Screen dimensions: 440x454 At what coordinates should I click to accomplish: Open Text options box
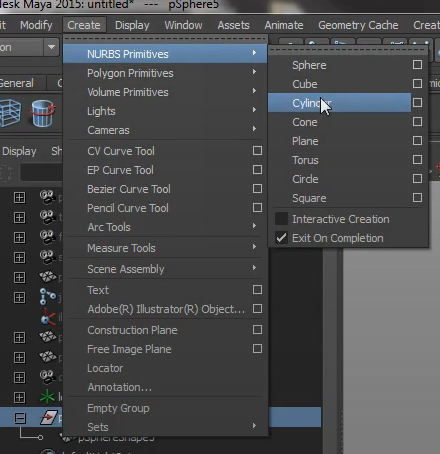[257, 290]
